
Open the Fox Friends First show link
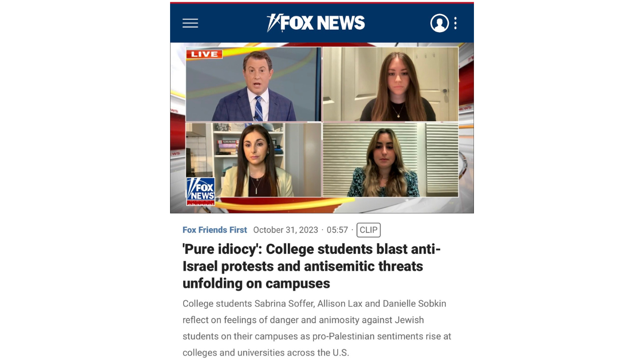215,230
